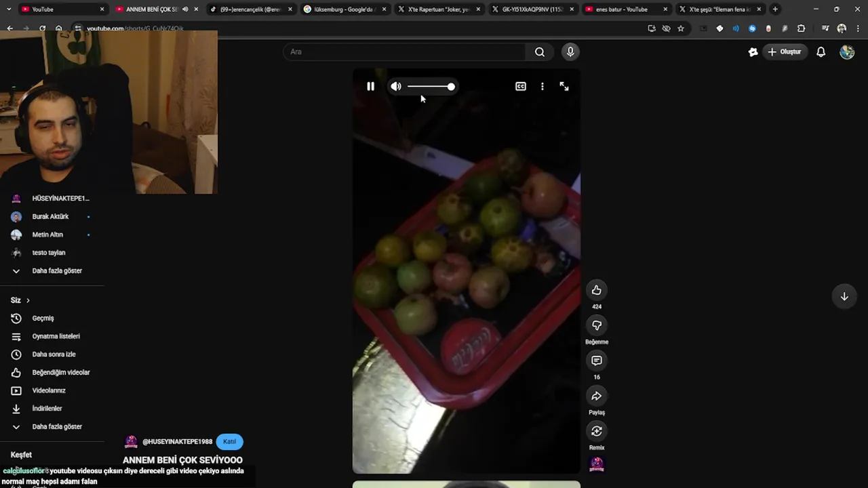Open Chrome three-dot menu
The image size is (868, 488).
(x=858, y=28)
